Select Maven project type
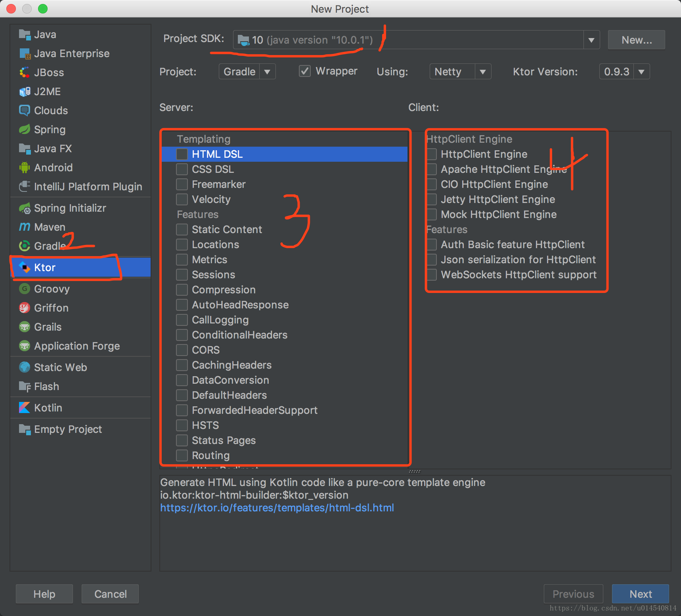681x616 pixels. point(80,227)
